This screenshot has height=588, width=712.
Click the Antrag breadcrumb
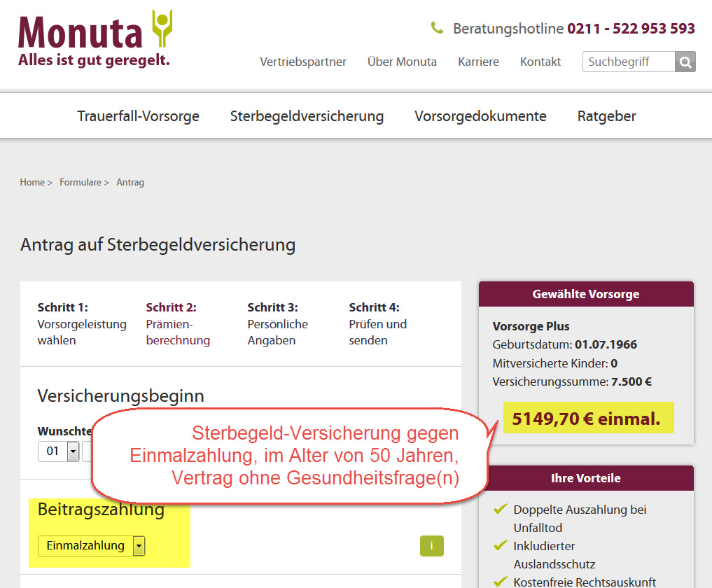point(130,183)
